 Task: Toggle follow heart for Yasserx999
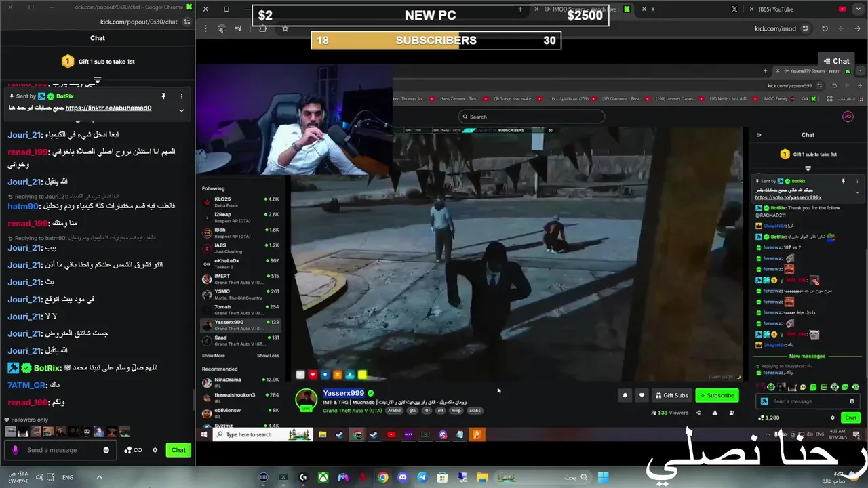642,395
